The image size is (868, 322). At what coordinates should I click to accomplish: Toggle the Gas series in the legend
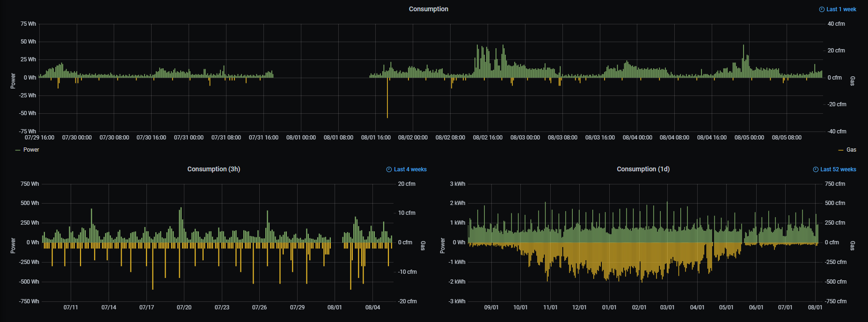tap(852, 150)
